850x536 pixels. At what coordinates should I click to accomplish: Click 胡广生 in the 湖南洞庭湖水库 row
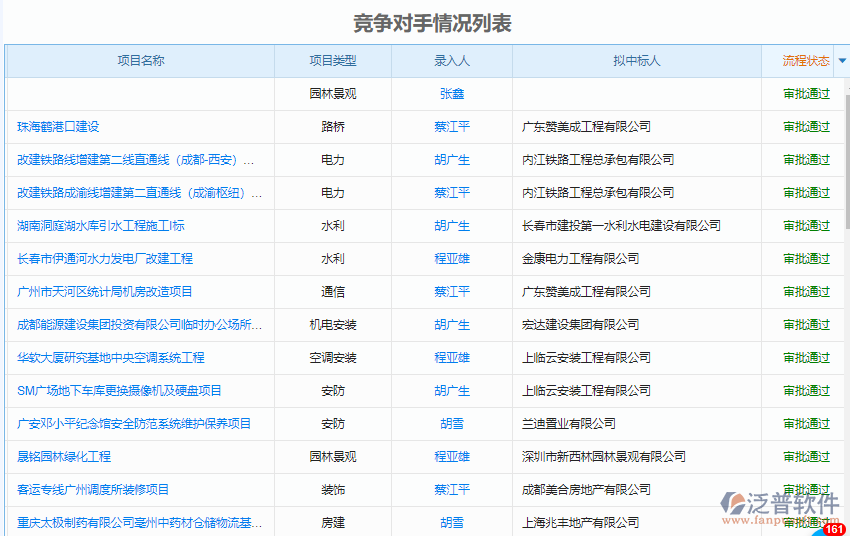(x=452, y=226)
